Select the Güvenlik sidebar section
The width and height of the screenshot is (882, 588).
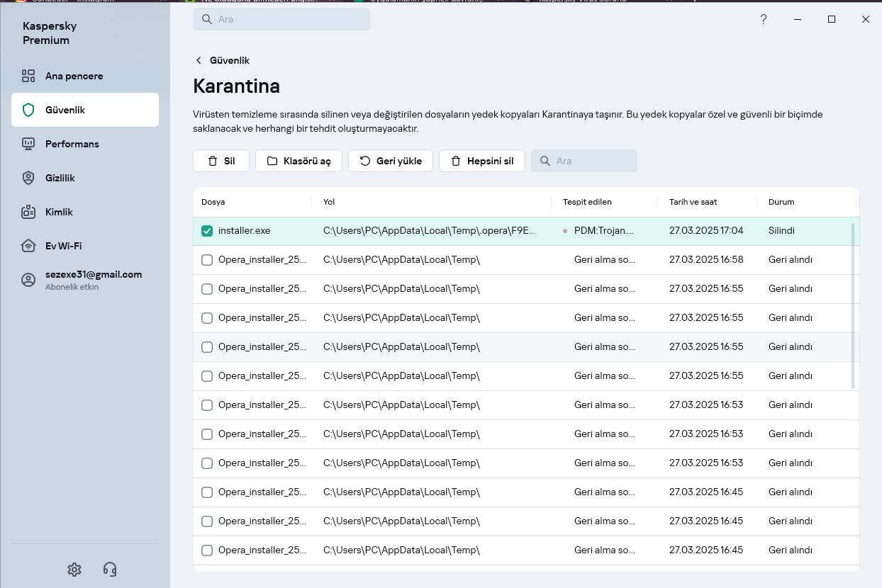85,110
